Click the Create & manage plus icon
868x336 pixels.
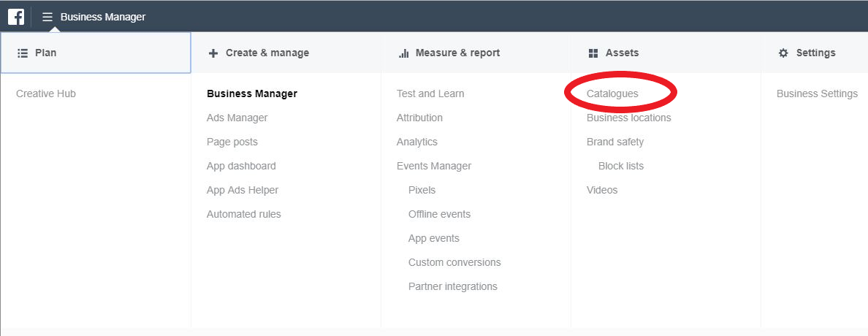point(213,53)
